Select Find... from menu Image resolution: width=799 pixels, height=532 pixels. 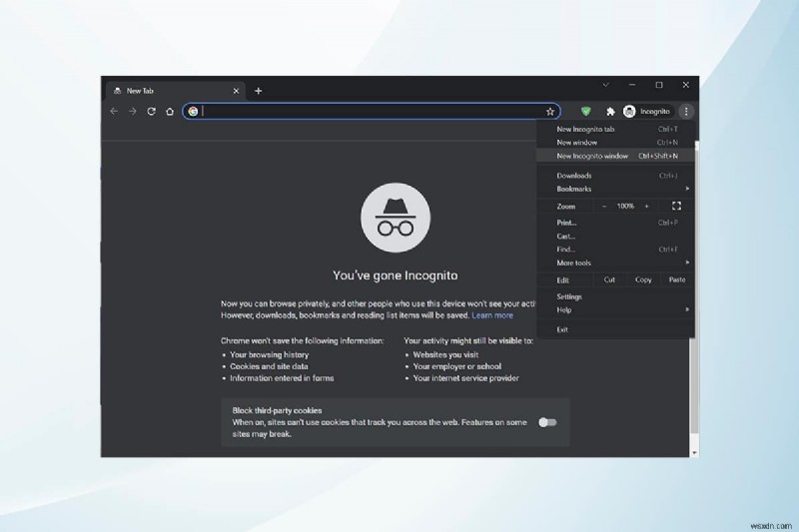[615, 250]
